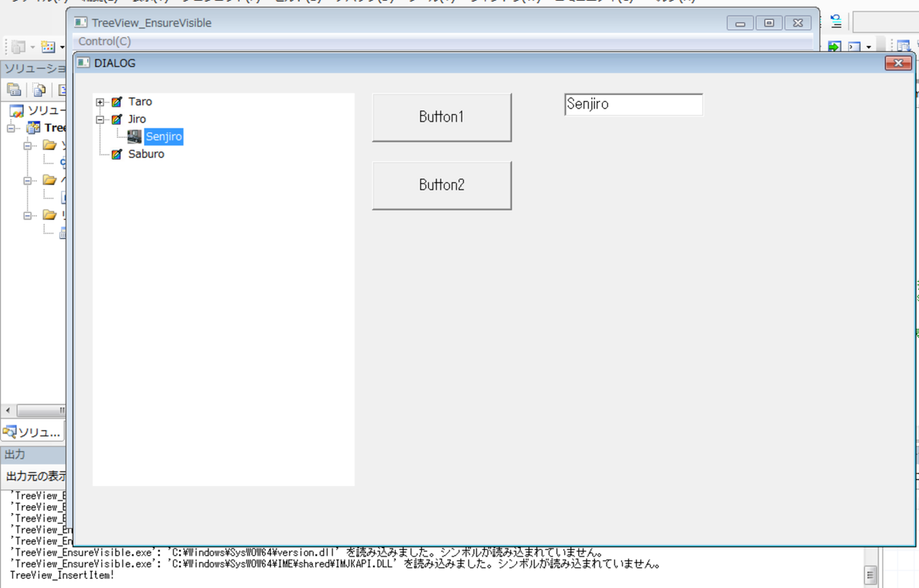Screen dimensions: 919x588
Task: Switch to the ソリュ... tab
Action: click(x=32, y=433)
